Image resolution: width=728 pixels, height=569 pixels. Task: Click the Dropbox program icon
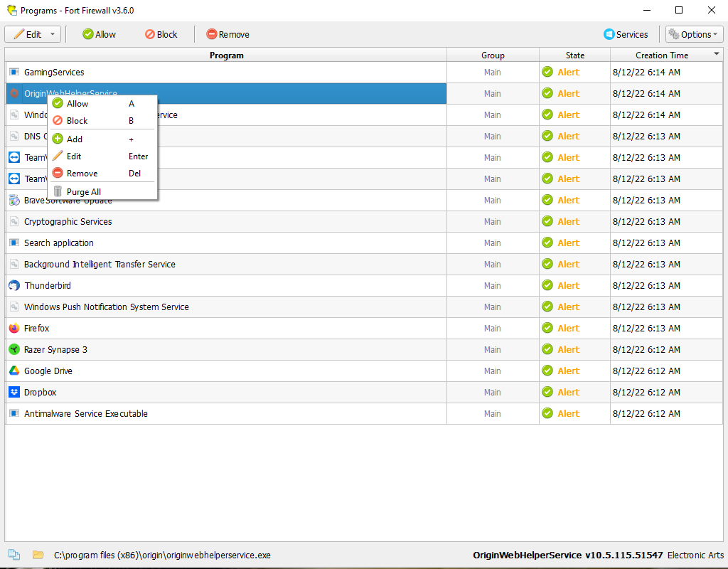pyautogui.click(x=14, y=392)
